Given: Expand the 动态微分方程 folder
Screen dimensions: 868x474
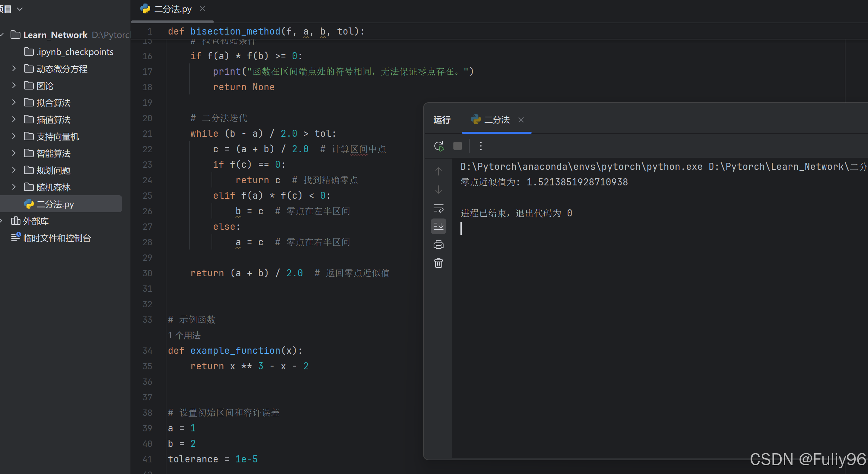Looking at the screenshot, I should (x=14, y=68).
